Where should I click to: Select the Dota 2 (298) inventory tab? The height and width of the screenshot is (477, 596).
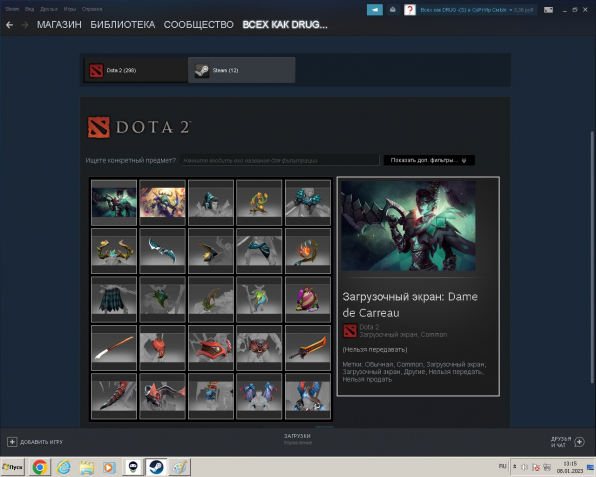tap(136, 70)
